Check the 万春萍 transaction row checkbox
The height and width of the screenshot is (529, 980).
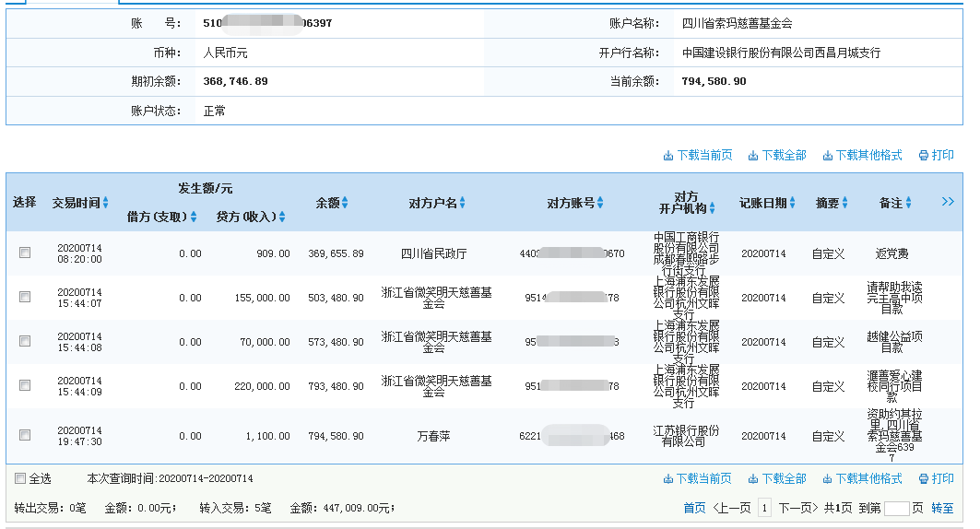[25, 435]
